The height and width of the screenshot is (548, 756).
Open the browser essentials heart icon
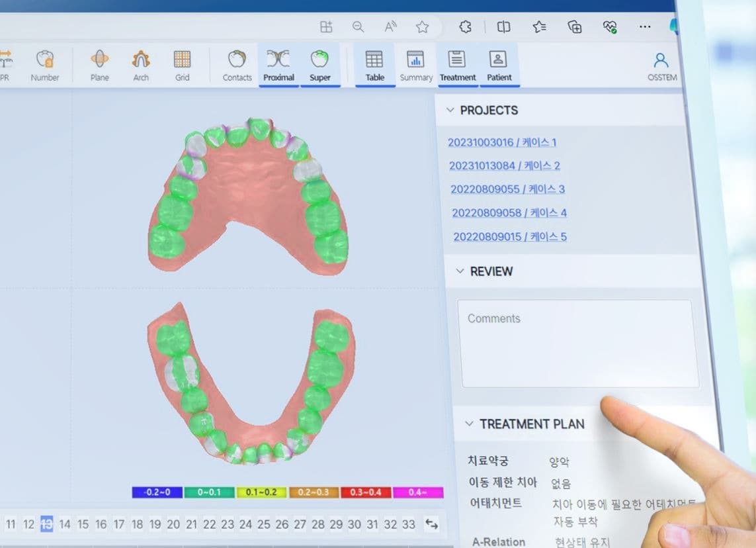(x=610, y=27)
